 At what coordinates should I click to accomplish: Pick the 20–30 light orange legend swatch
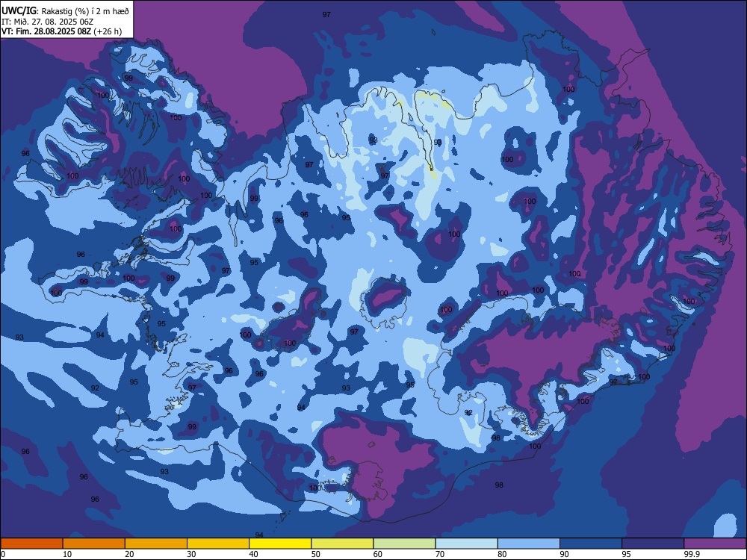tap(156, 544)
